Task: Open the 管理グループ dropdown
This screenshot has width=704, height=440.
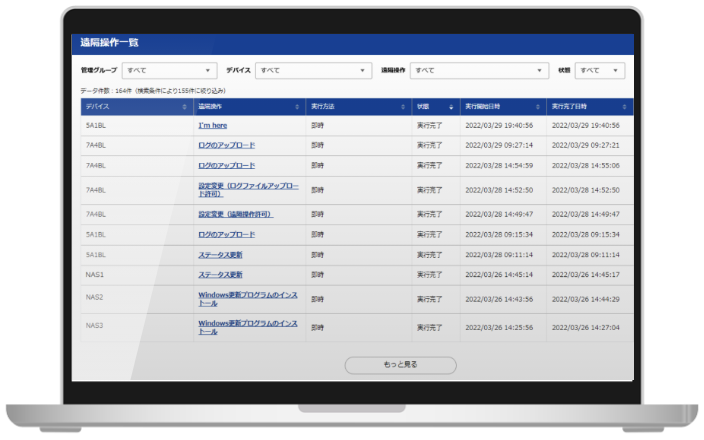Action: pyautogui.click(x=169, y=71)
